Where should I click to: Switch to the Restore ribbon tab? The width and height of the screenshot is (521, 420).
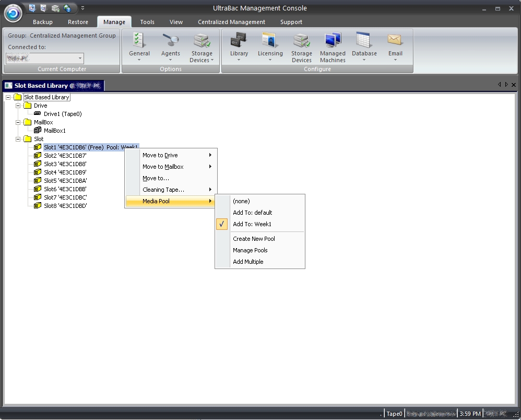(78, 22)
